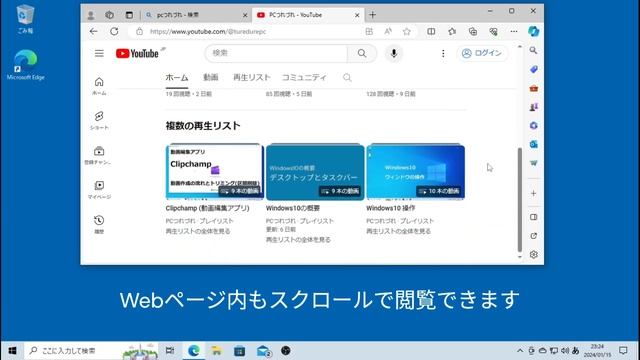Click the ログイン sign-in button
This screenshot has width=640, height=360.
(482, 53)
